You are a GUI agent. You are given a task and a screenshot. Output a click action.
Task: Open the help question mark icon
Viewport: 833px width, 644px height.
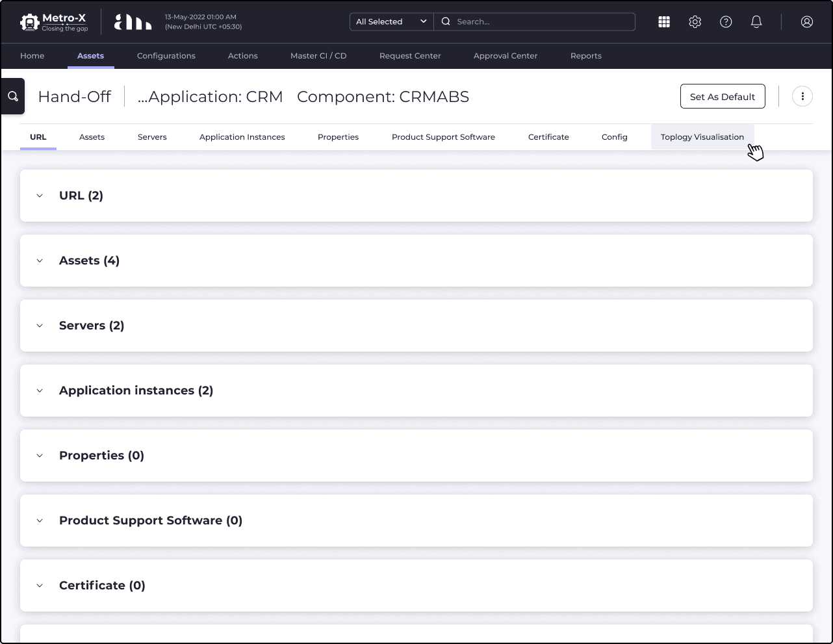(726, 21)
